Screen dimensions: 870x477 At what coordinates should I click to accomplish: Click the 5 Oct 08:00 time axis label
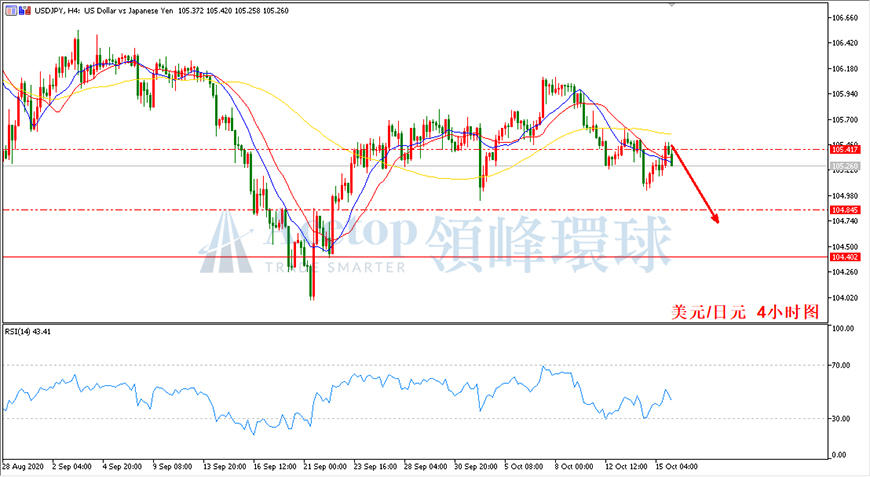point(524,466)
